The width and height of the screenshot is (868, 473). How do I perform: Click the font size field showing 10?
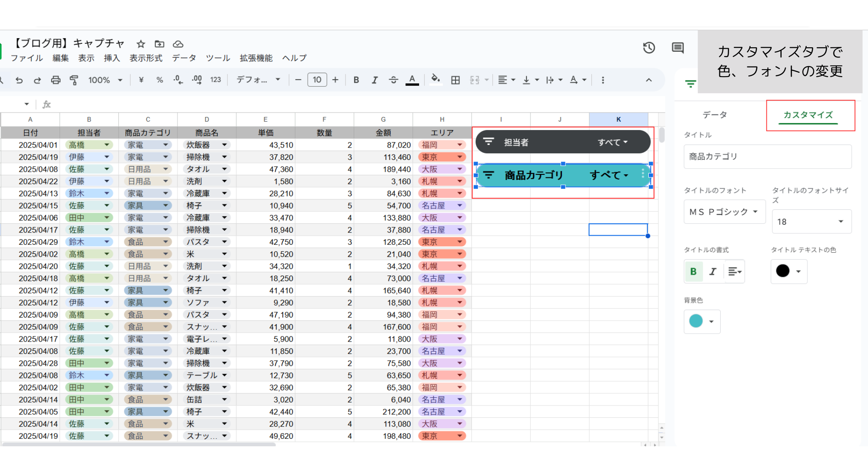[317, 80]
